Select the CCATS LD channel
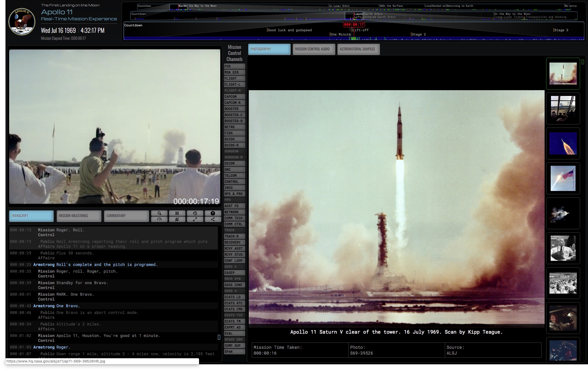588x371 pixels. point(234,297)
